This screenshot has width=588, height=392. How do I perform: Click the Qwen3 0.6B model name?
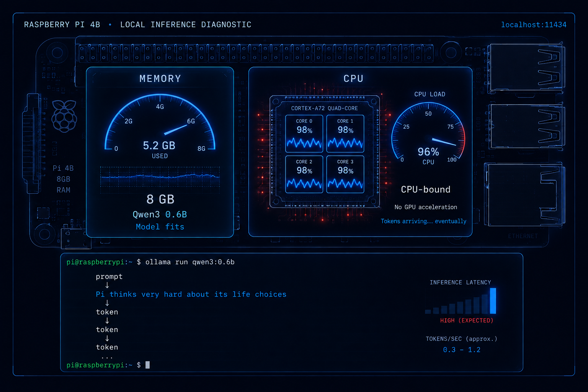pyautogui.click(x=160, y=214)
